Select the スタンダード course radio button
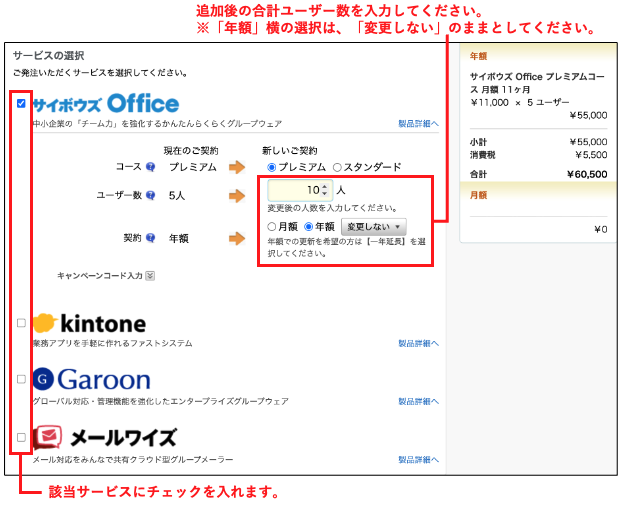The image size is (623, 506). click(337, 167)
